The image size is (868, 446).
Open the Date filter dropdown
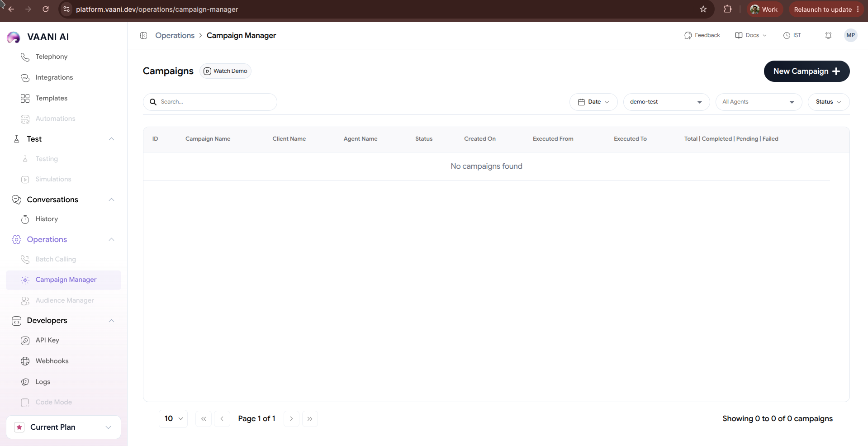point(593,102)
